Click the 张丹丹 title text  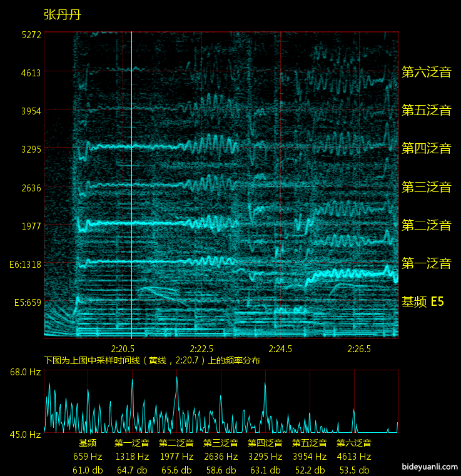62,14
